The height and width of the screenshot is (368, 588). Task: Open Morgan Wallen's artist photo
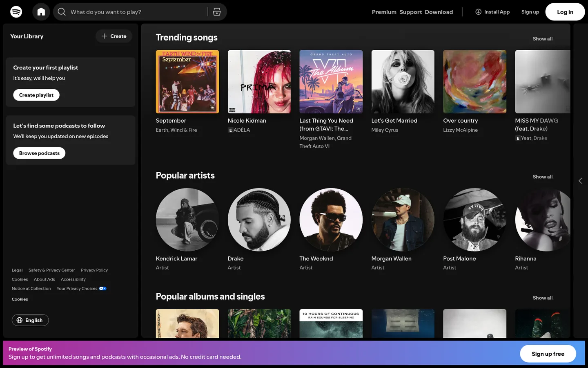[x=403, y=220]
